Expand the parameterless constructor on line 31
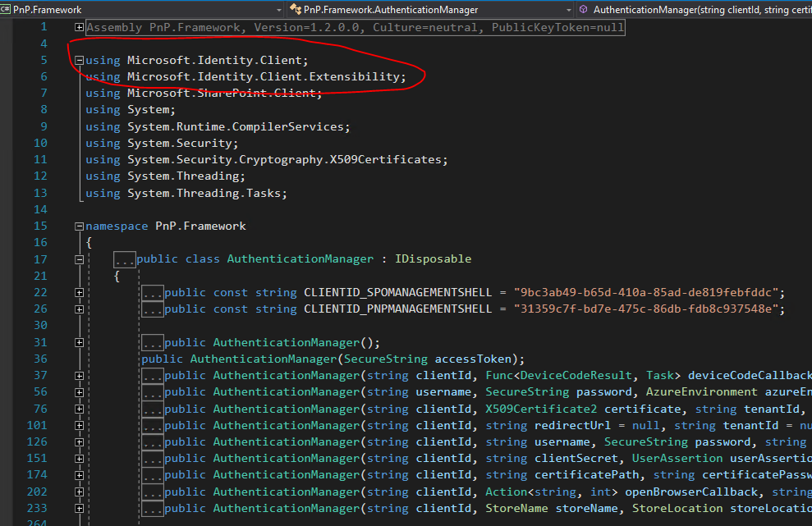The image size is (812, 526). (x=78, y=342)
